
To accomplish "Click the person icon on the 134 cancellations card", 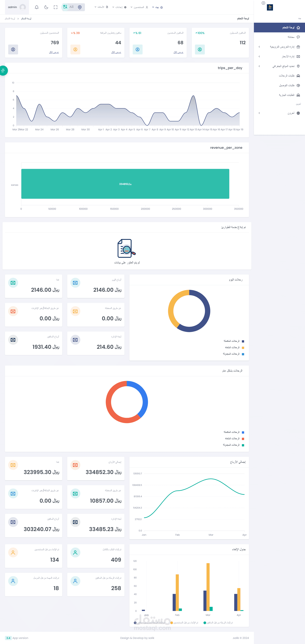I will 13,552.
